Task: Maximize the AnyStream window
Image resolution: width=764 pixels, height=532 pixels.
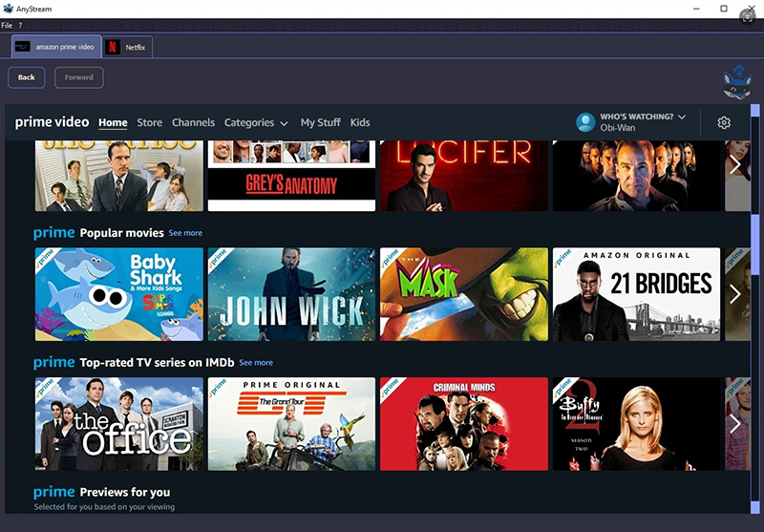Action: 724,9
